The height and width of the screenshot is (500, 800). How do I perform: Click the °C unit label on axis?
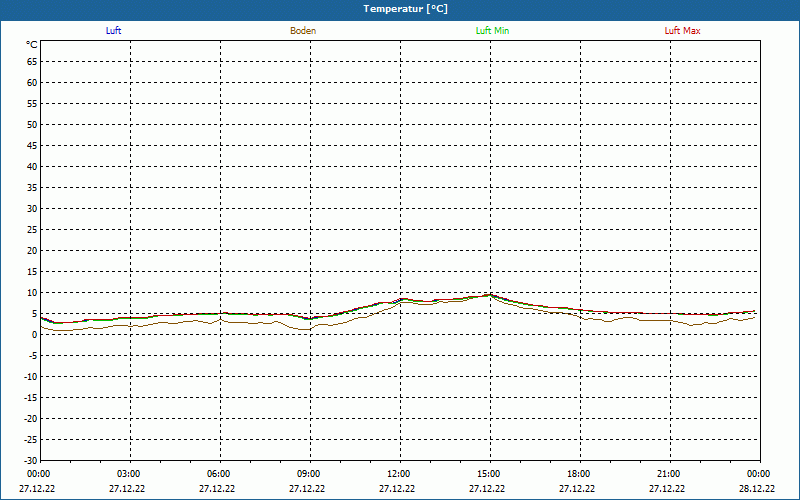point(32,45)
